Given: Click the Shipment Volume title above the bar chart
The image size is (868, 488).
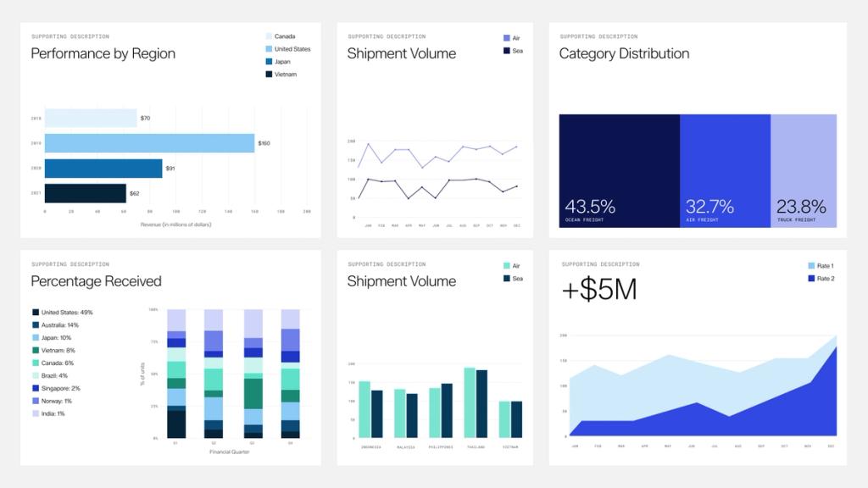Looking at the screenshot, I should tap(401, 281).
